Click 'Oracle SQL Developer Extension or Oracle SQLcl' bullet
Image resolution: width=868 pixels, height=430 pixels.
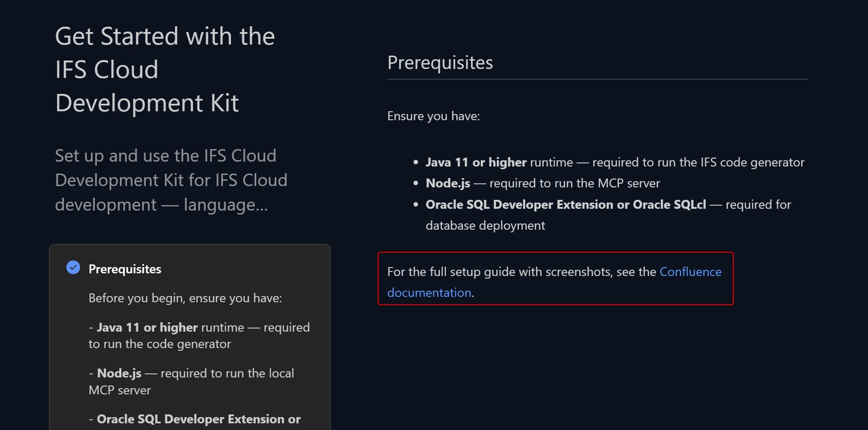pos(566,204)
